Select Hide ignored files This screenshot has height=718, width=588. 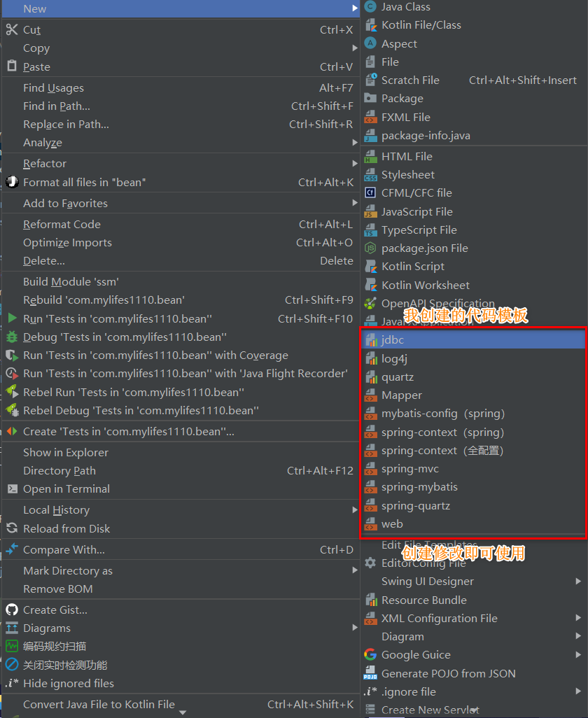point(181,683)
